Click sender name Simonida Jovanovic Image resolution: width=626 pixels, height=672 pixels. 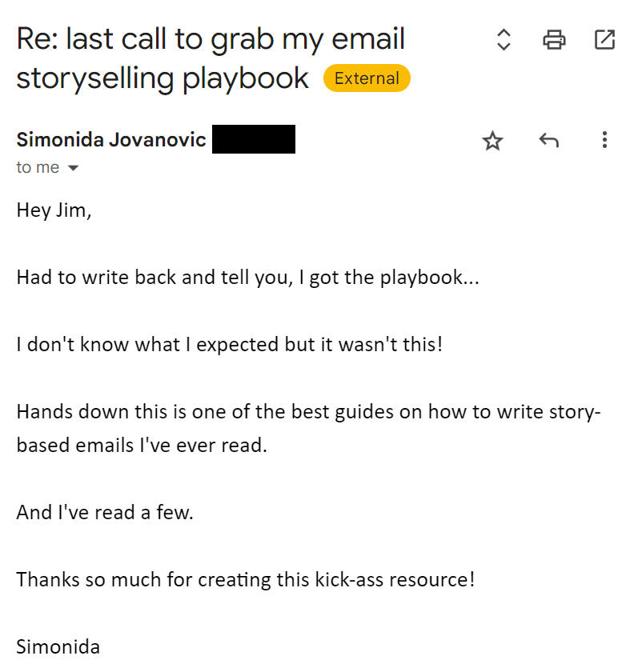(111, 140)
